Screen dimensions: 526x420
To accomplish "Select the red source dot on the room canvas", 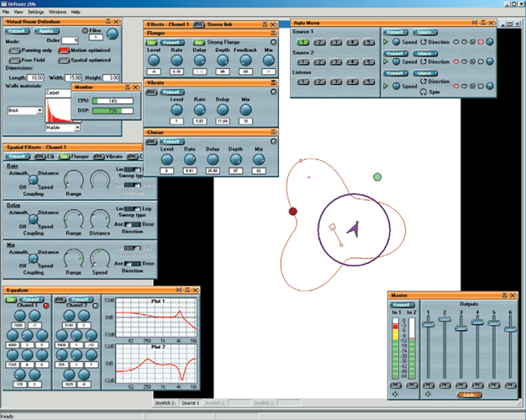I will pyautogui.click(x=293, y=212).
